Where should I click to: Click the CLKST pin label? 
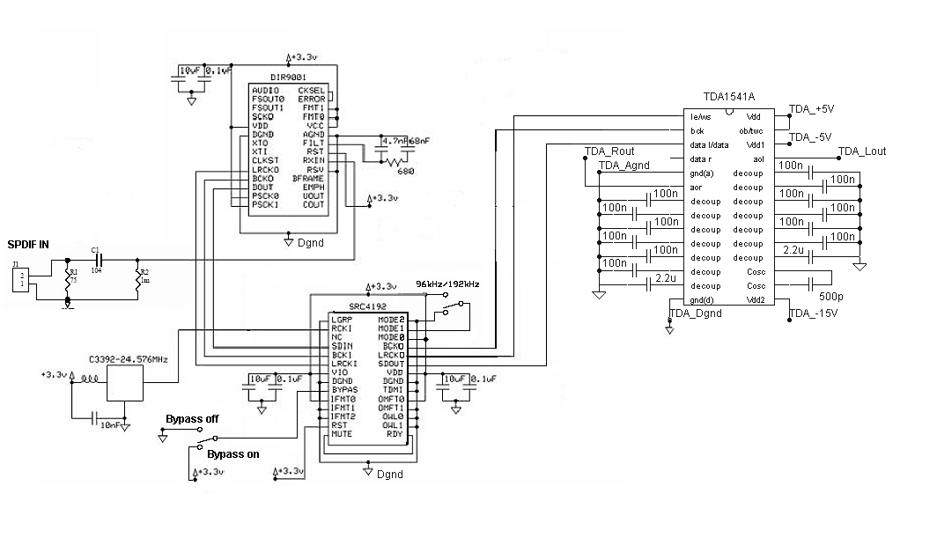point(265,160)
